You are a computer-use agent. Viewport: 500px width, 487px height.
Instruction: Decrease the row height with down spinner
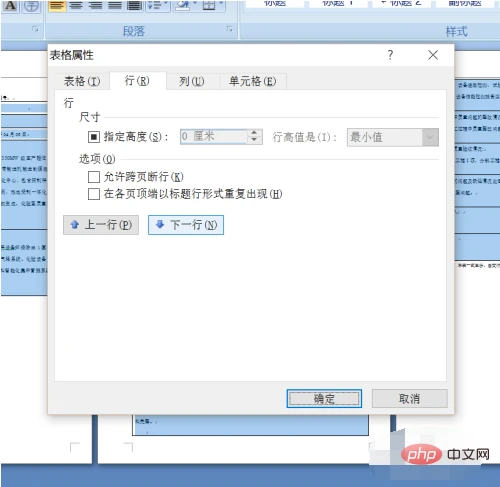click(254, 140)
